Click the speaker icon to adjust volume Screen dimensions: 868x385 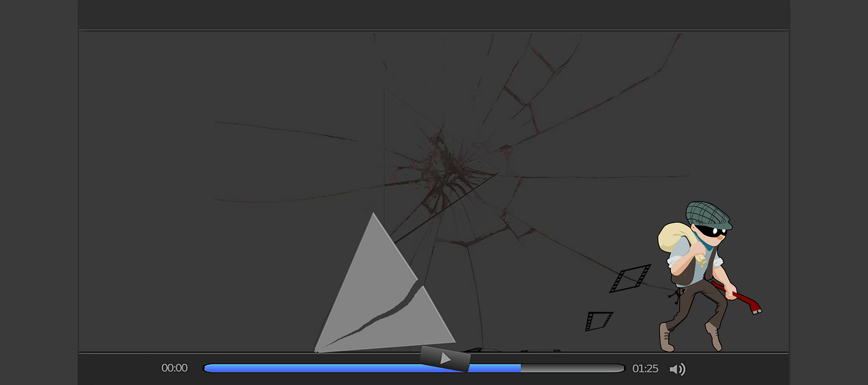(x=678, y=368)
